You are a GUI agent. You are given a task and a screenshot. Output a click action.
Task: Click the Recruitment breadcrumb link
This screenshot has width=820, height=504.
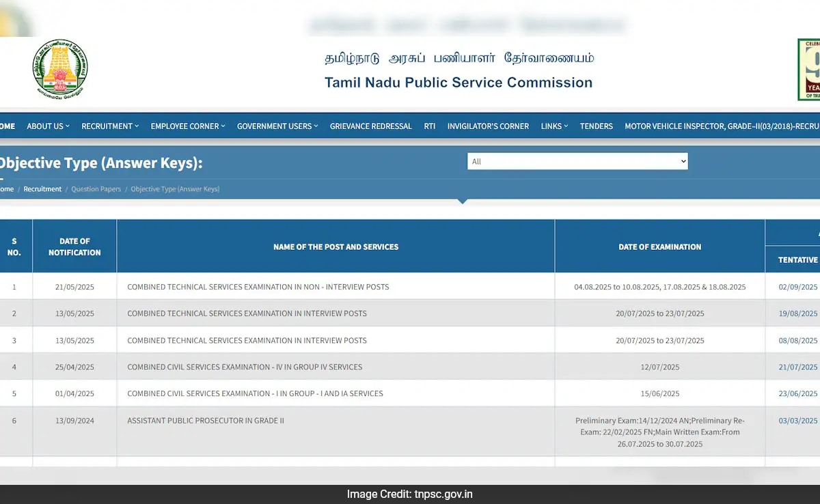coord(42,189)
